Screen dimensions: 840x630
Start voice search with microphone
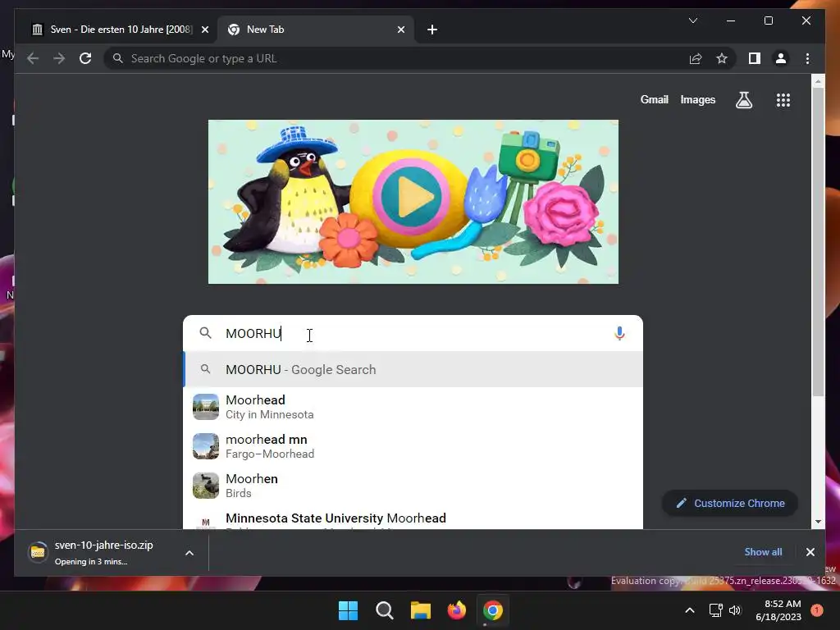pos(619,333)
